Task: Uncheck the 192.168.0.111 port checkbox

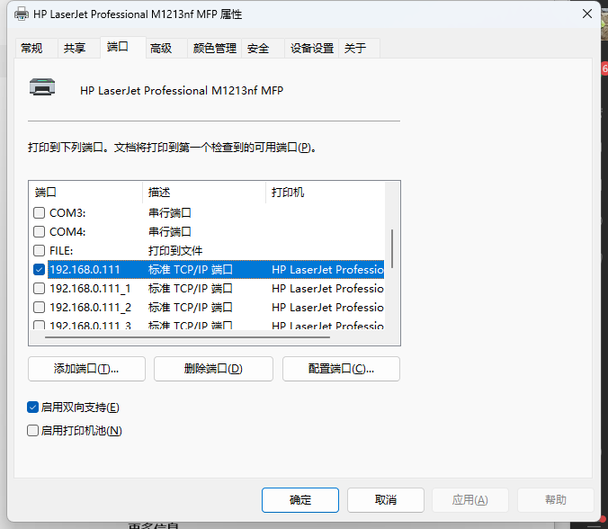Action: coord(39,270)
